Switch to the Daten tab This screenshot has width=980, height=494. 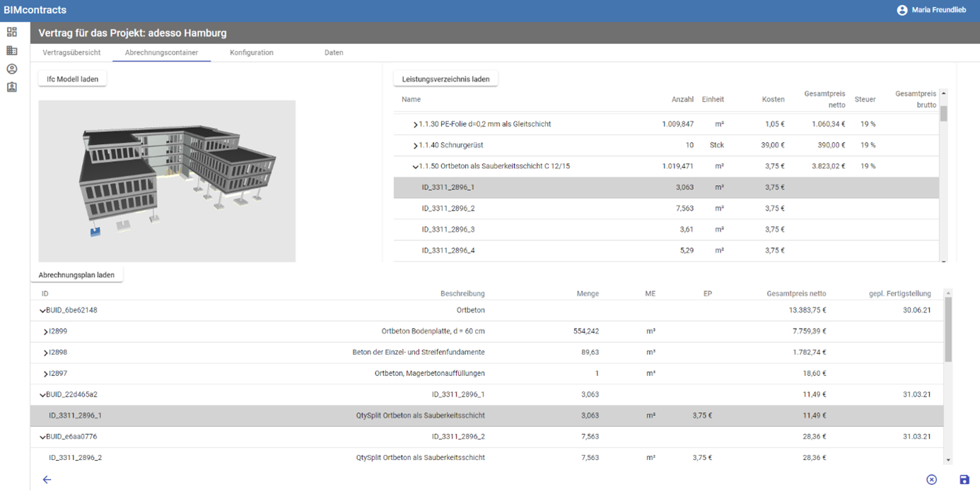click(333, 52)
